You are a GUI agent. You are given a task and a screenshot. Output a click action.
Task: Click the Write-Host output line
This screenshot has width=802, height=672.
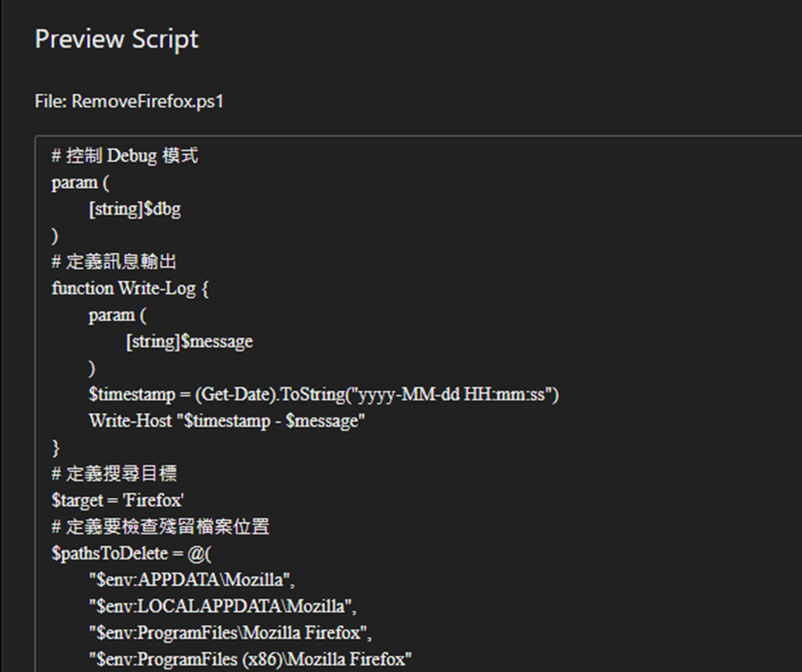click(227, 421)
